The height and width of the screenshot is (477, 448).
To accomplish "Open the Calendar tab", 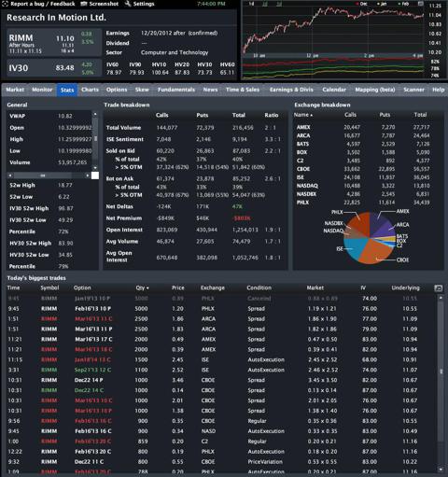I will click(334, 90).
